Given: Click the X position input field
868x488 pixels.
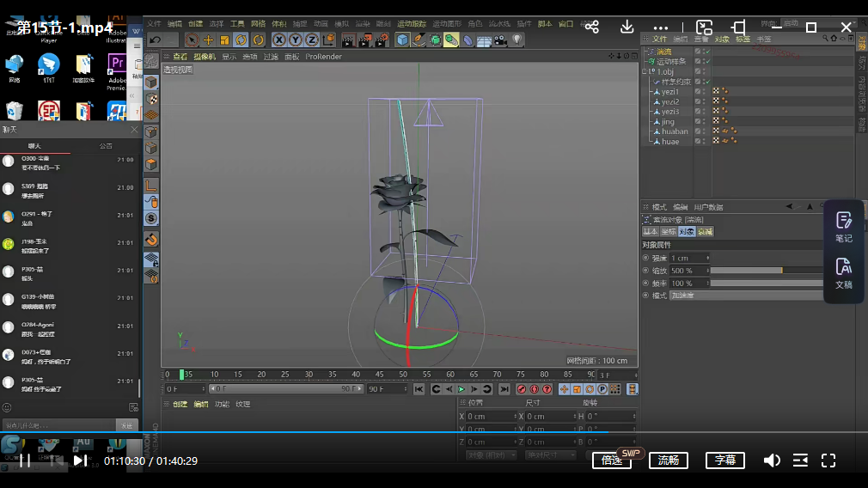Looking at the screenshot, I should pyautogui.click(x=491, y=416).
